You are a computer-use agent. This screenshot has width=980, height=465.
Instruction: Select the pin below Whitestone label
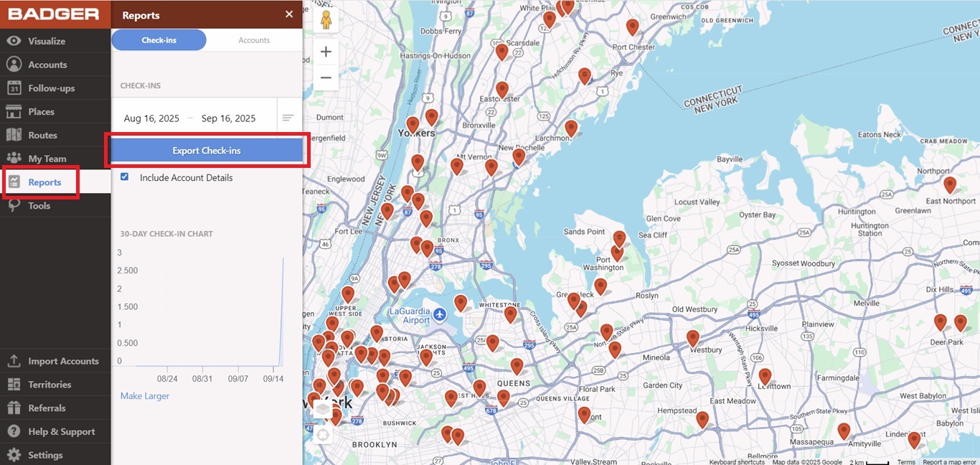tap(510, 314)
